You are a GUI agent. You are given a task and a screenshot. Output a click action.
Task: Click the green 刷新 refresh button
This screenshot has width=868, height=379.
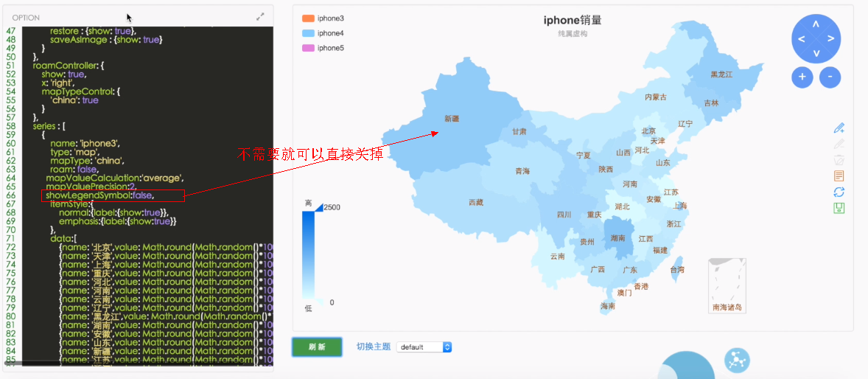click(x=317, y=347)
